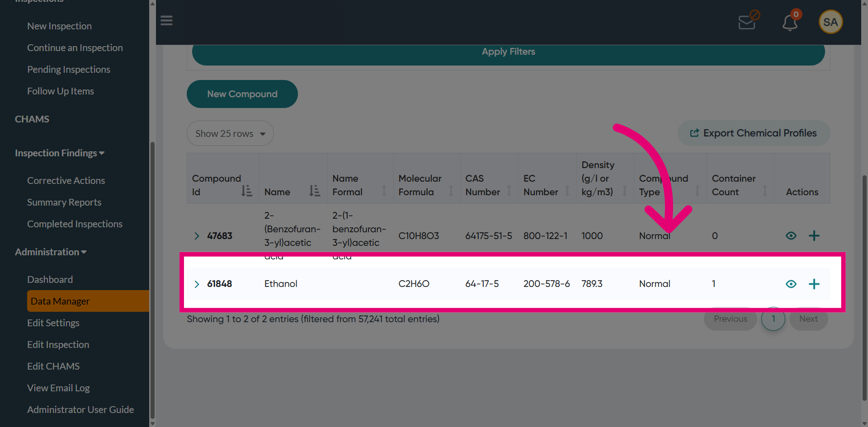Open View Email Log

point(58,388)
